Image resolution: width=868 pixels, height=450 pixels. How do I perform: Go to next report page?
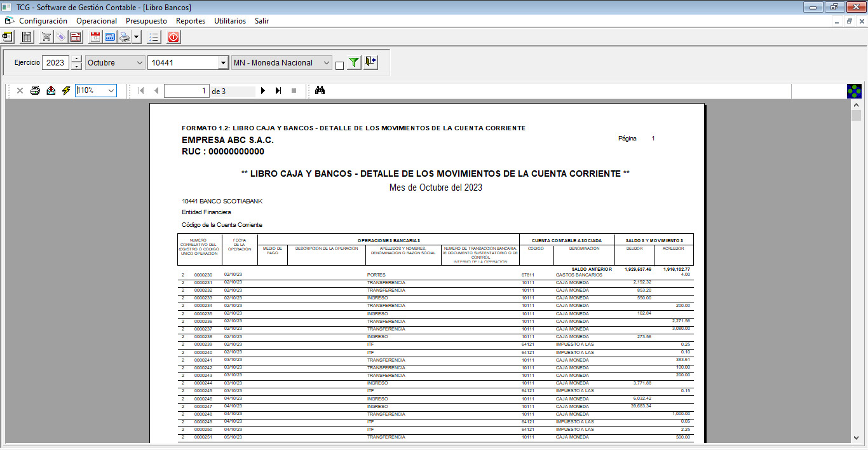pyautogui.click(x=263, y=91)
